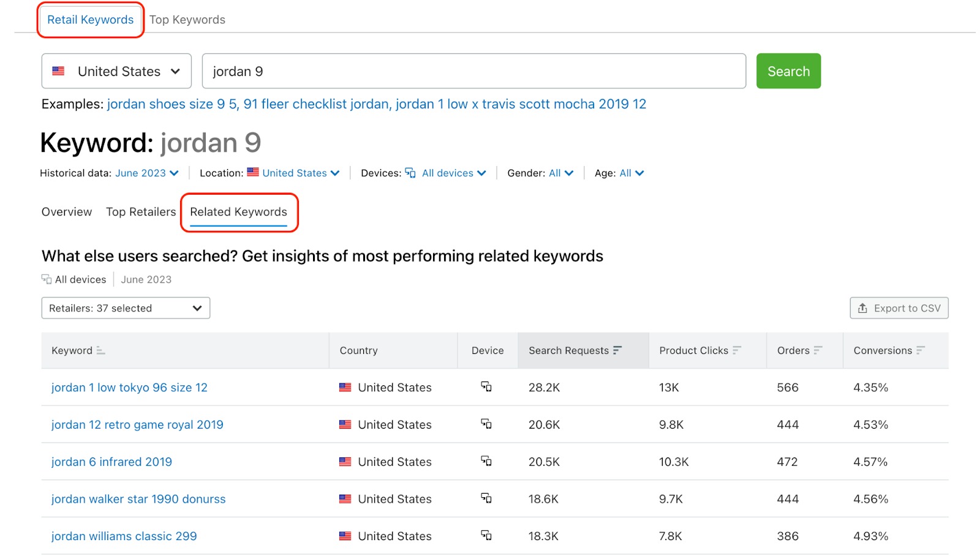Click device icon in jordan walker star row
Screen dimensions: 980x556
(486, 498)
